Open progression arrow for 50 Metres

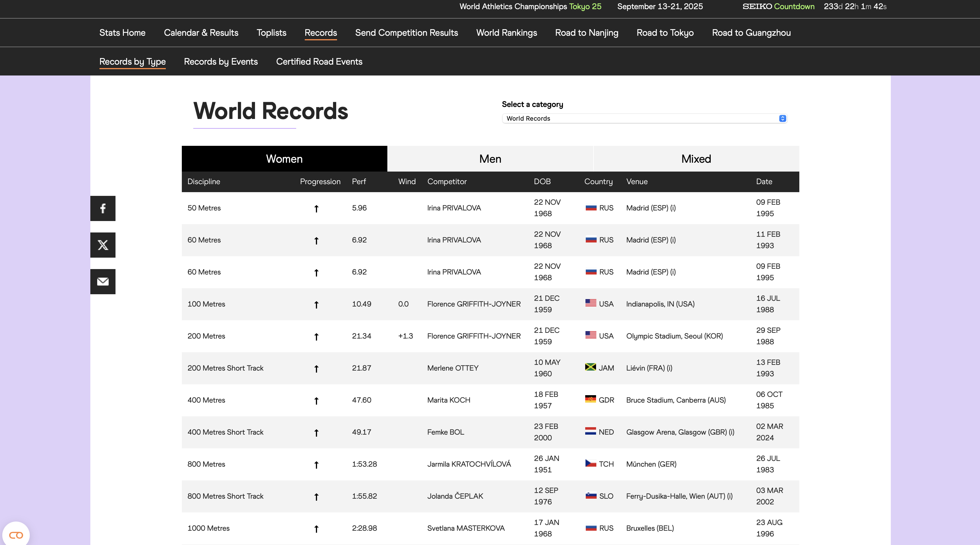[x=316, y=208]
